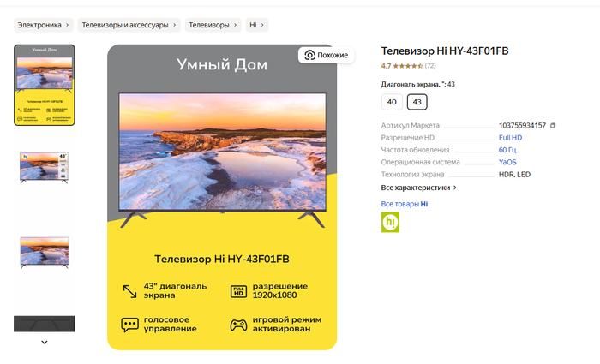Navigate to the 'Телевизоры' breadcrumb
The width and height of the screenshot is (600, 364).
click(x=211, y=26)
